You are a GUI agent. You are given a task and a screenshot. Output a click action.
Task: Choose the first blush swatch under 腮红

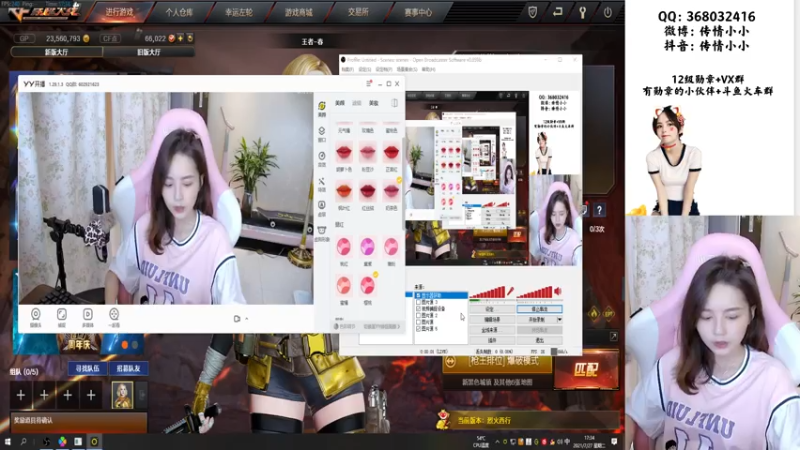tap(344, 247)
